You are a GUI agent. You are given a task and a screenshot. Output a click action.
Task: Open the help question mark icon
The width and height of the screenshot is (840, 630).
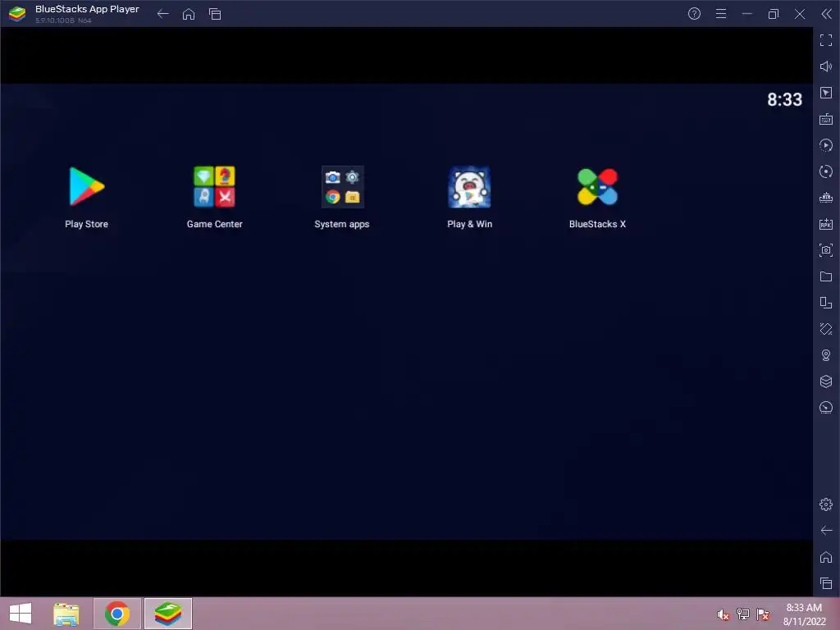(x=694, y=14)
